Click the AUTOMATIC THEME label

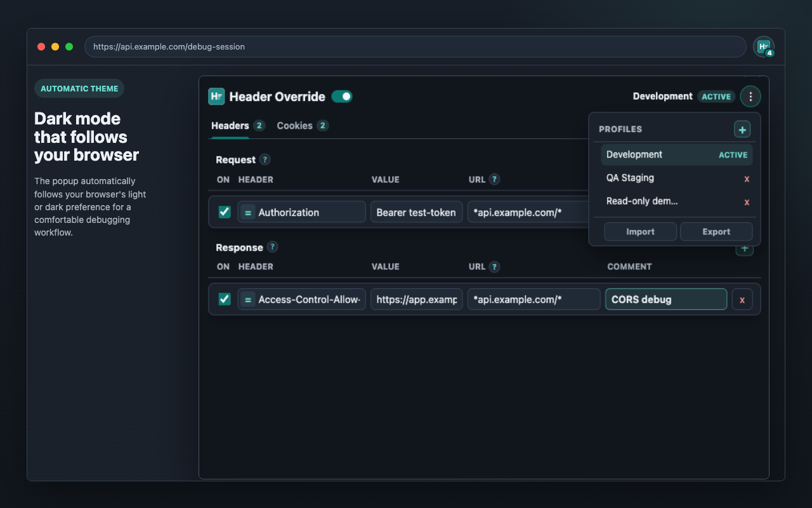click(x=79, y=88)
